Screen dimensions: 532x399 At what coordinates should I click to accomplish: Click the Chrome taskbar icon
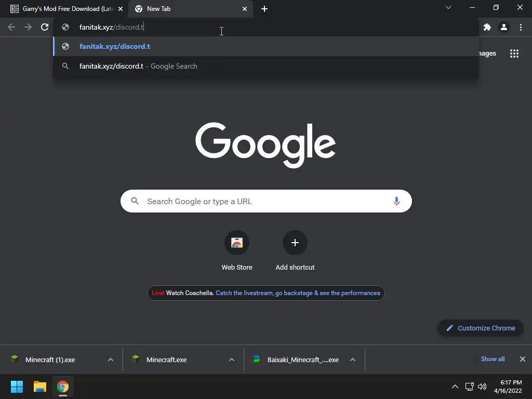[63, 387]
